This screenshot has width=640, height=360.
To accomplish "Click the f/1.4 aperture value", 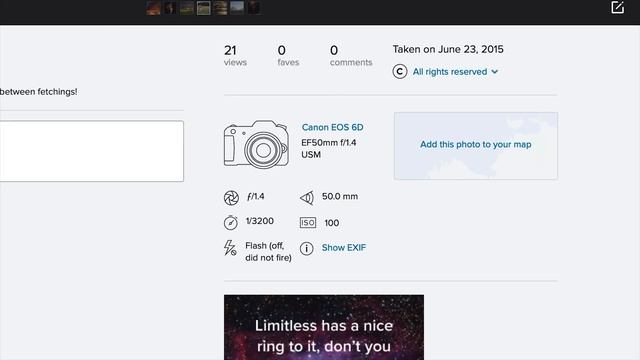I will 256,197.
